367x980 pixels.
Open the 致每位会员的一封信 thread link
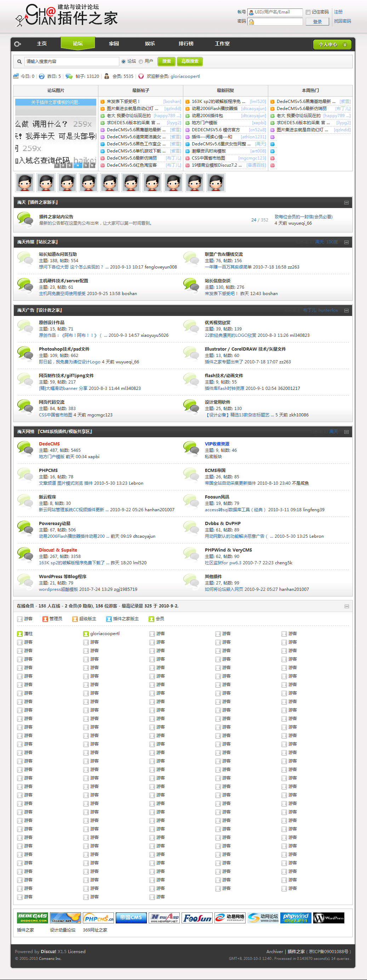coord(303,217)
